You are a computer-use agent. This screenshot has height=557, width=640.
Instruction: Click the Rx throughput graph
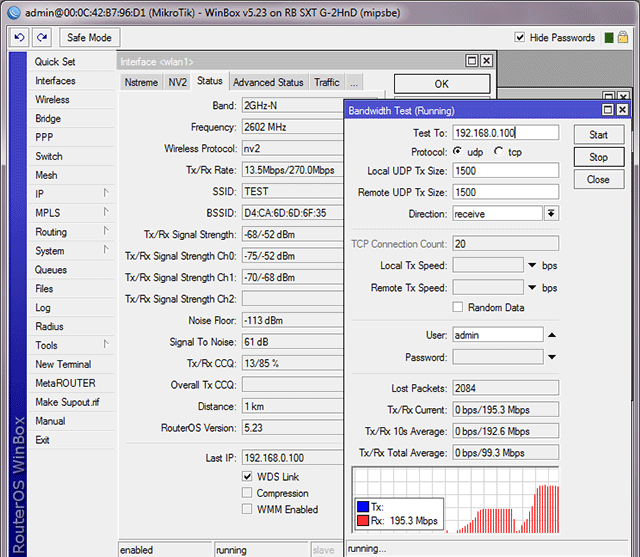click(x=455, y=501)
